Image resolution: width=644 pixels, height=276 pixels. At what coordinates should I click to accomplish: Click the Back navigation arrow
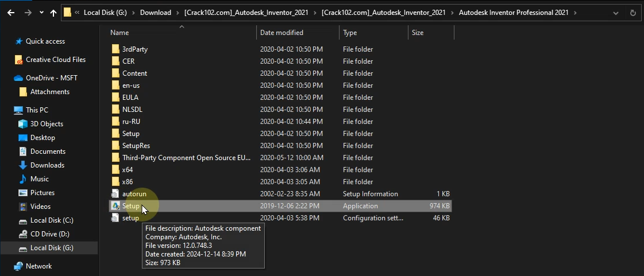point(11,12)
